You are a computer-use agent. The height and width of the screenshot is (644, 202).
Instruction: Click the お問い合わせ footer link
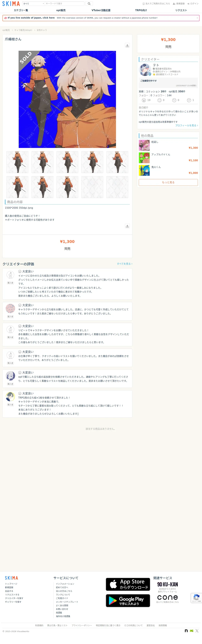coord(62,609)
